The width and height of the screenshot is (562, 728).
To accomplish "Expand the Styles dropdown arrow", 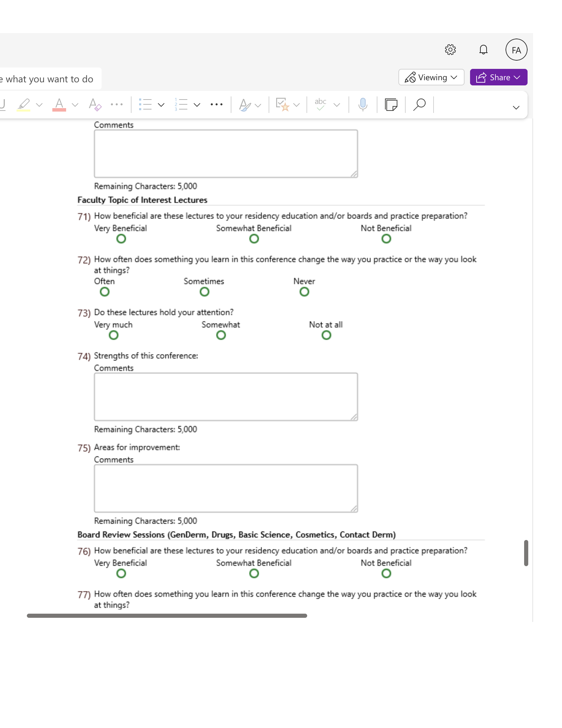I will [258, 105].
